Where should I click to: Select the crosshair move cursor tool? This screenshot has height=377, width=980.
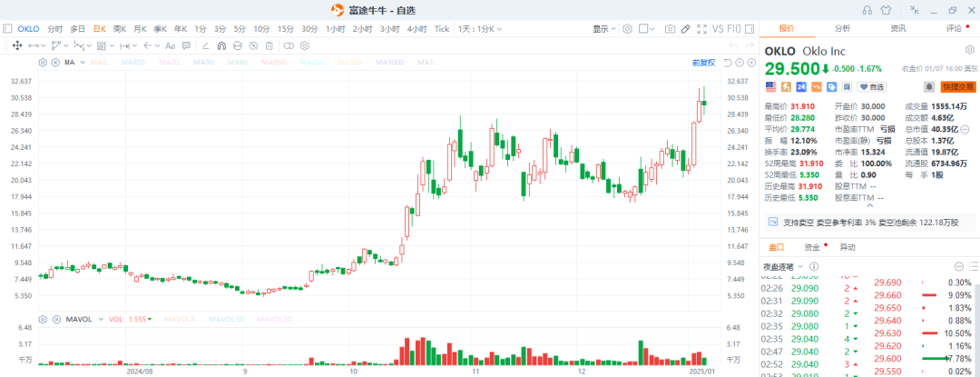pos(17,45)
